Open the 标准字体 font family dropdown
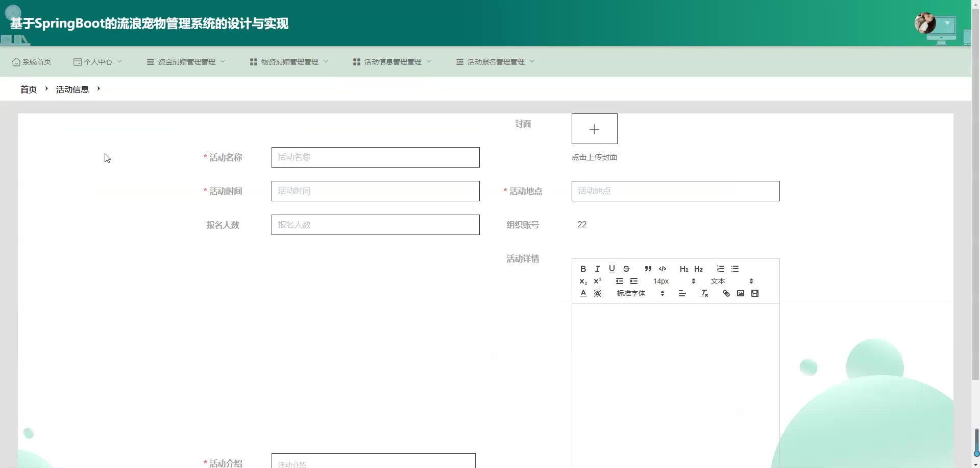 click(640, 293)
